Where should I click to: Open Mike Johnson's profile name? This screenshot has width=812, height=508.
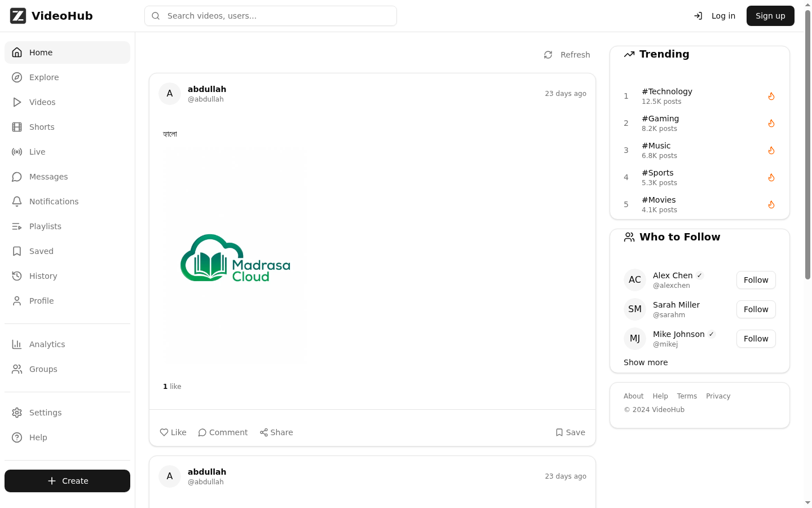[x=679, y=334]
